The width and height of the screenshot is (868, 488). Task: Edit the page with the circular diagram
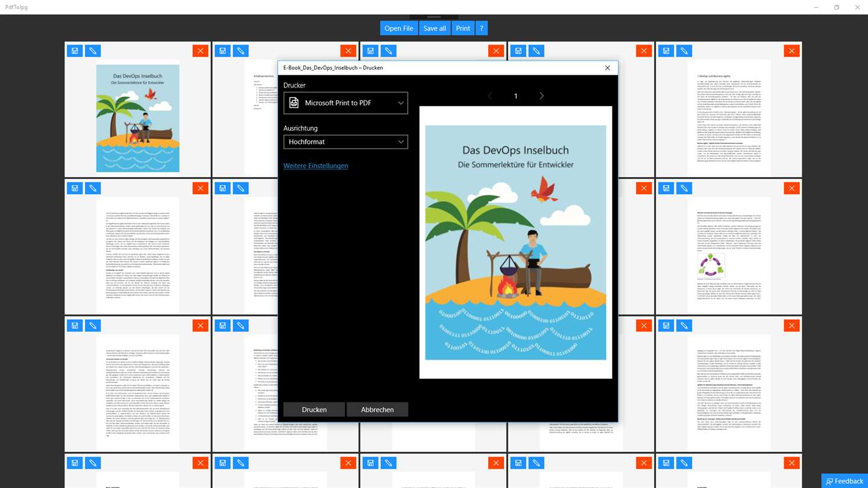point(684,189)
